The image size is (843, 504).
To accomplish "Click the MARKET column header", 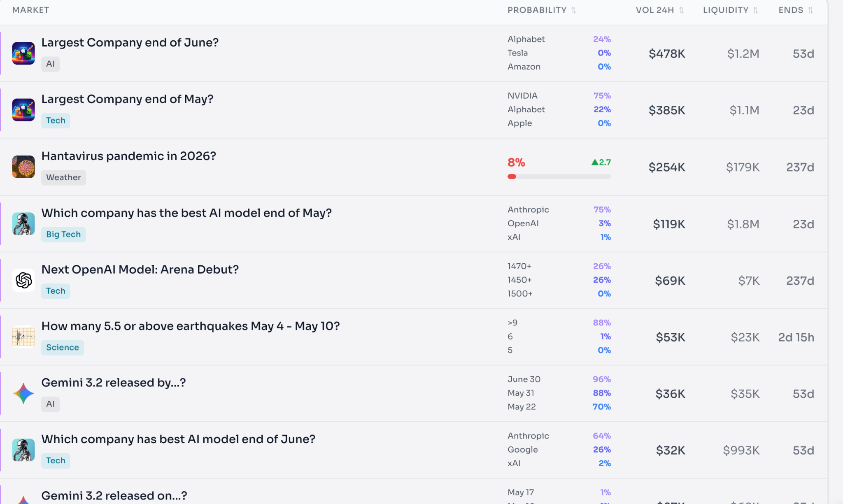I will 30,10.
